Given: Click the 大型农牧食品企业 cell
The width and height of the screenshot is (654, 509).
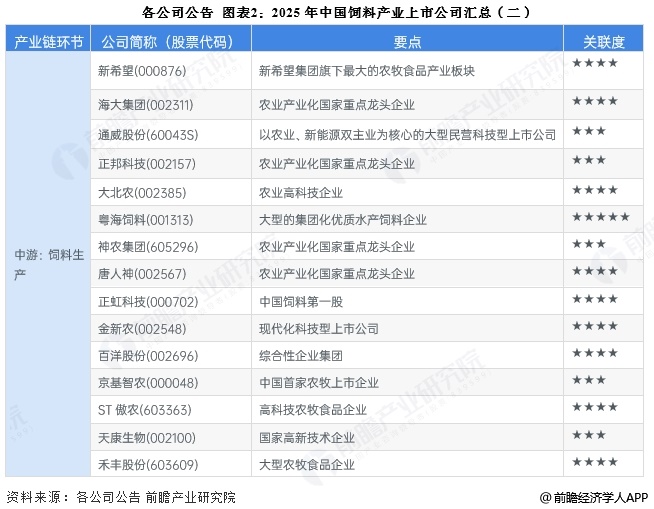Looking at the screenshot, I should pyautogui.click(x=407, y=464).
